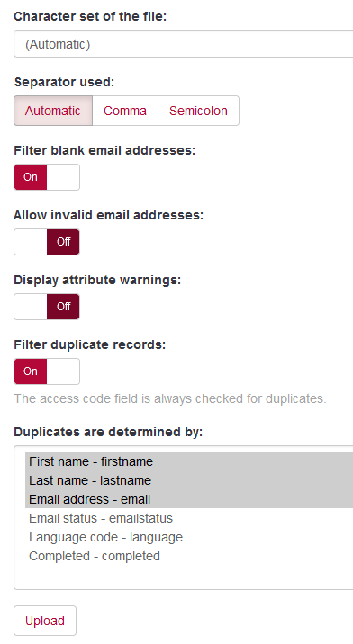Select First name - firstname in duplicates list
Image resolution: width=353 pixels, height=644 pixels.
point(189,461)
